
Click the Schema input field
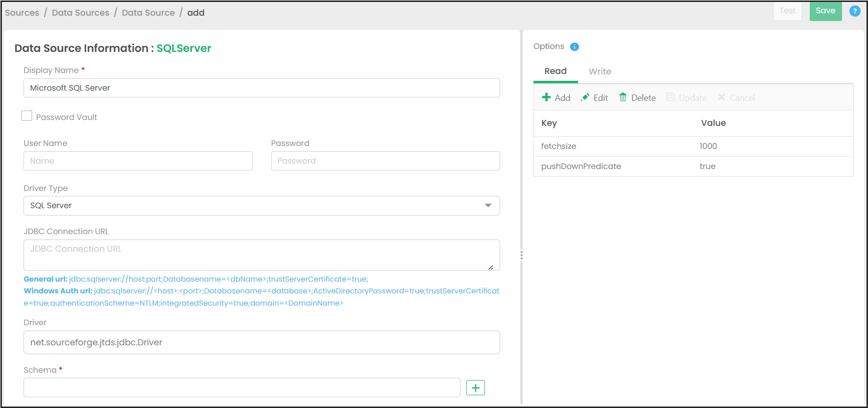coord(242,387)
